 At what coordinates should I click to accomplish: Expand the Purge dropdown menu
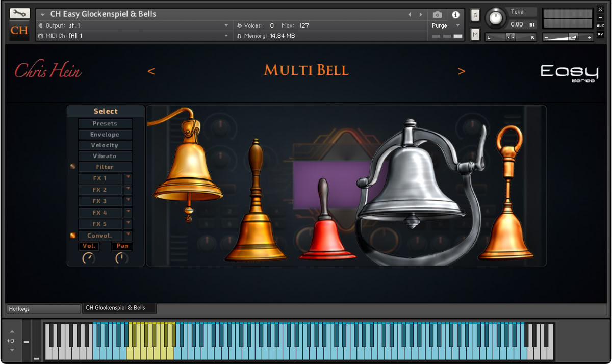click(457, 25)
